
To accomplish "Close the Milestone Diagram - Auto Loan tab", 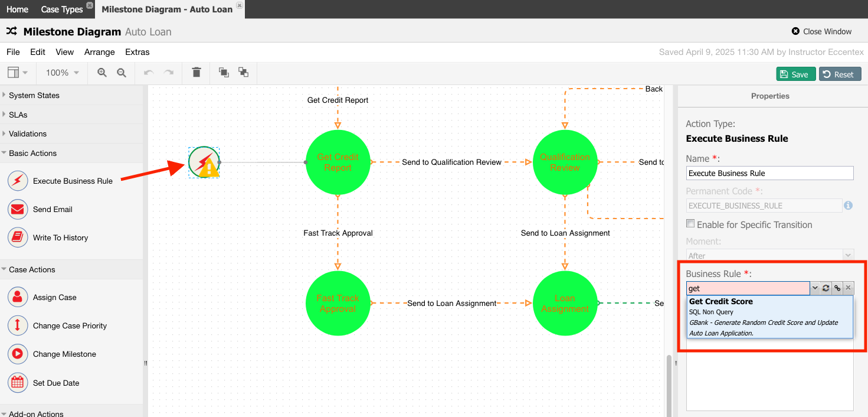I will pos(239,5).
